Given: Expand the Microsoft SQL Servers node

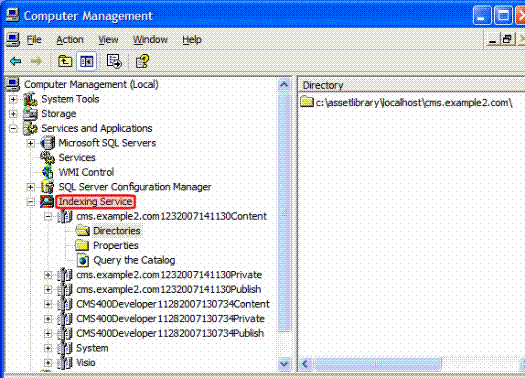Looking at the screenshot, I should pos(30,143).
